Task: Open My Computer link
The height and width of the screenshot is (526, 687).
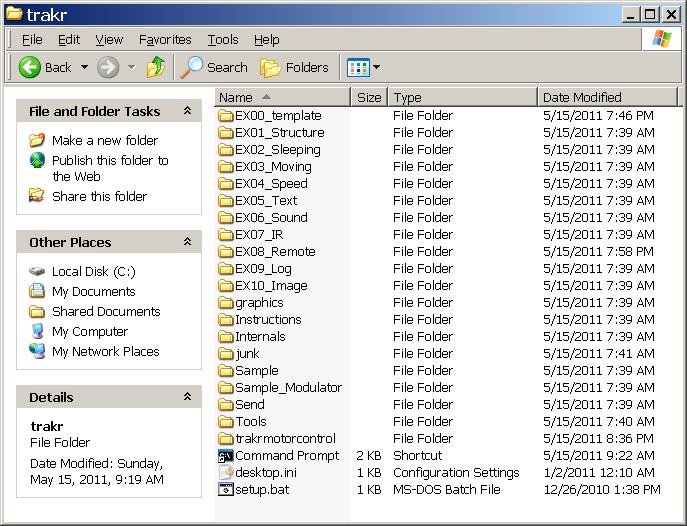Action: pyautogui.click(x=90, y=332)
